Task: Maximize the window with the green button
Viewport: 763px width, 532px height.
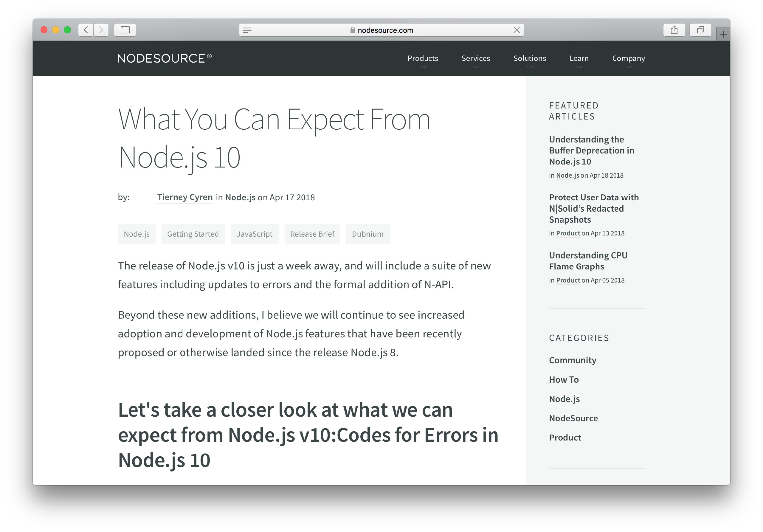Action: (67, 30)
